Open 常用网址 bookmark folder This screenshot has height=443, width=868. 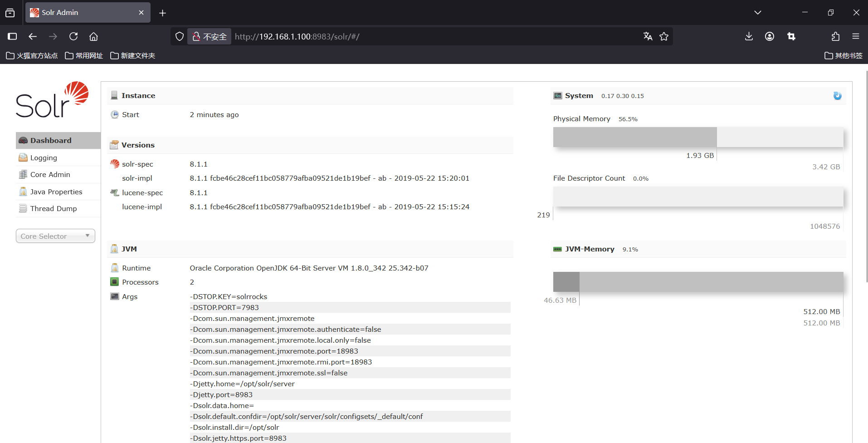click(84, 55)
